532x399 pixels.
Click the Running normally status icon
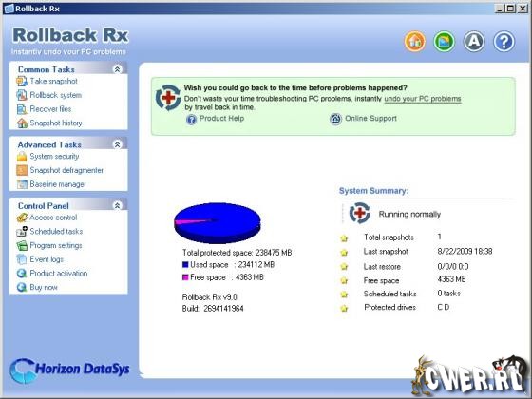tap(360, 213)
